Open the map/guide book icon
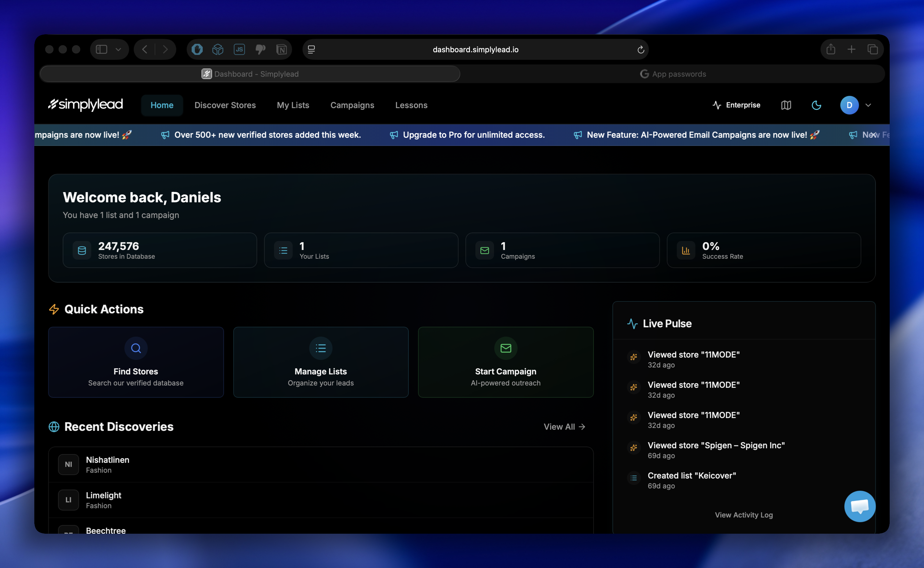The width and height of the screenshot is (924, 568). click(786, 105)
